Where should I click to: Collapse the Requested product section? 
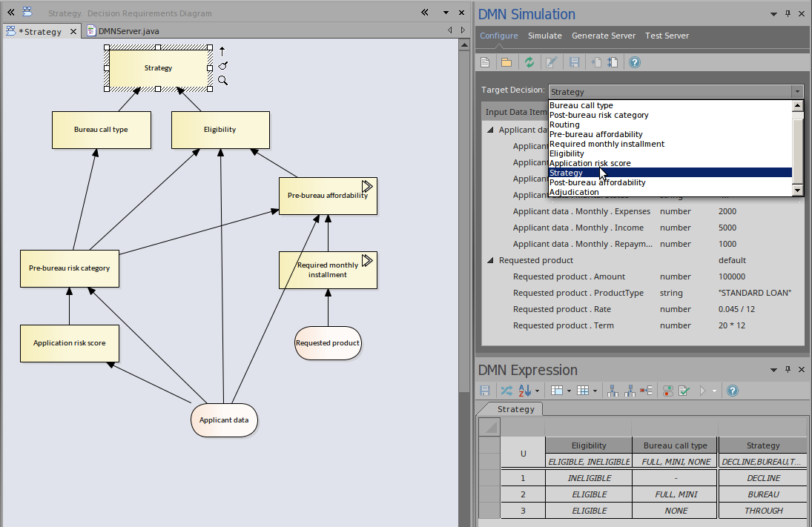[x=489, y=260]
